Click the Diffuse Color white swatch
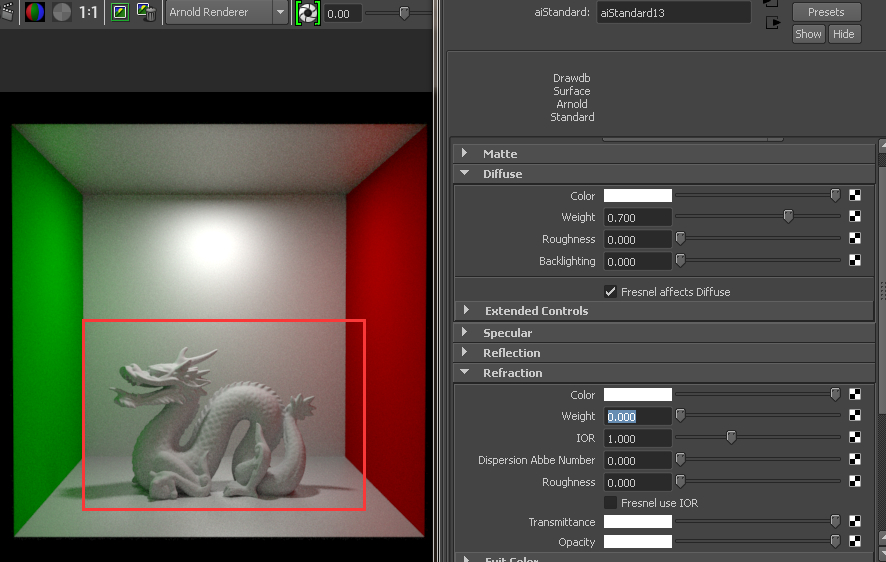 (x=637, y=195)
